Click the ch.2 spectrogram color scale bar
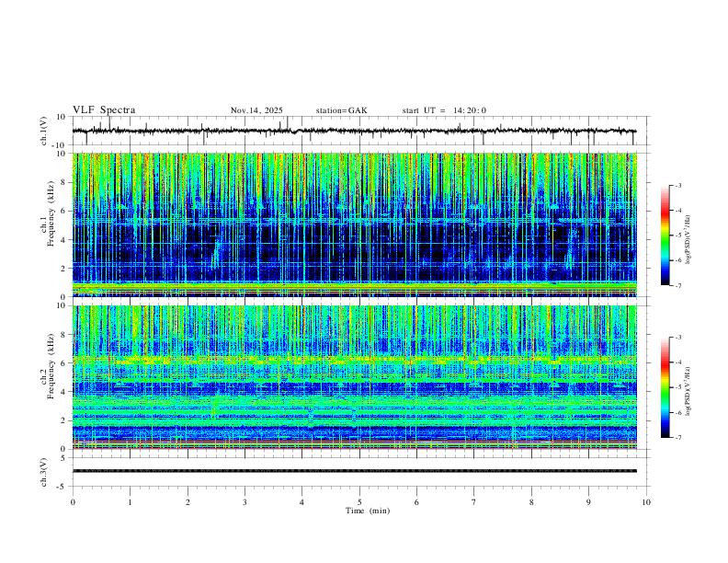728x563 pixels. (x=665, y=387)
